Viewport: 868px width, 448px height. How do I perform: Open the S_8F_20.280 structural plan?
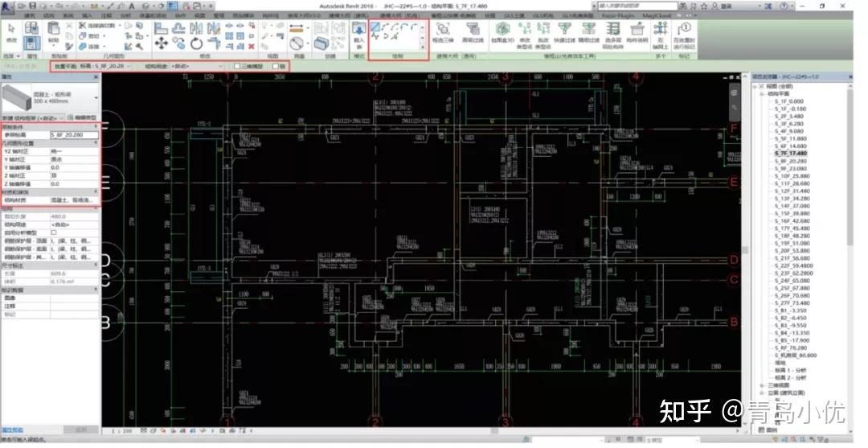click(791, 161)
